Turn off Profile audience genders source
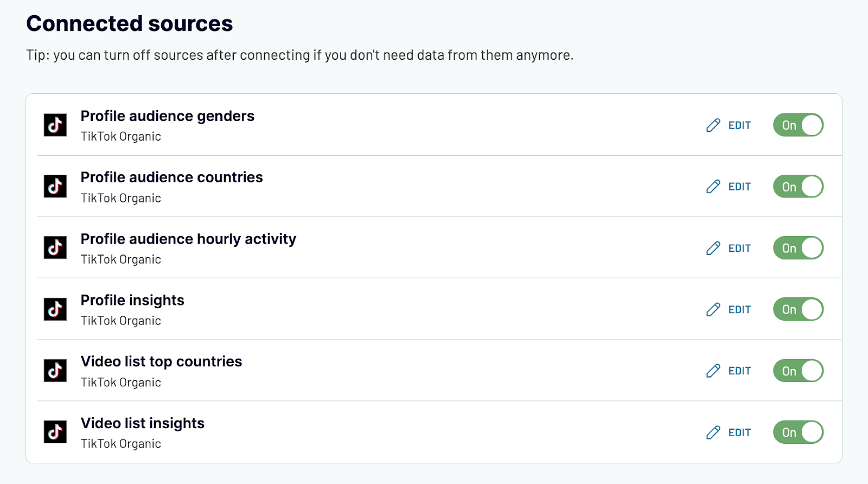This screenshot has height=484, width=868. [798, 125]
